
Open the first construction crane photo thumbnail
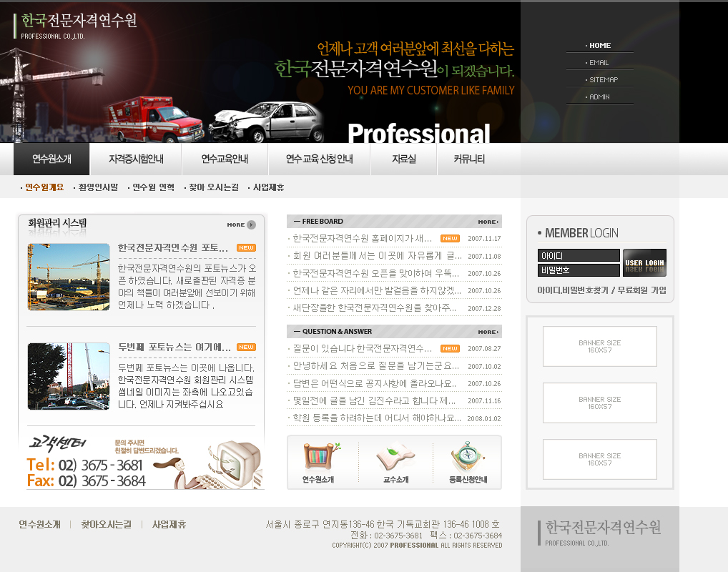tap(69, 277)
